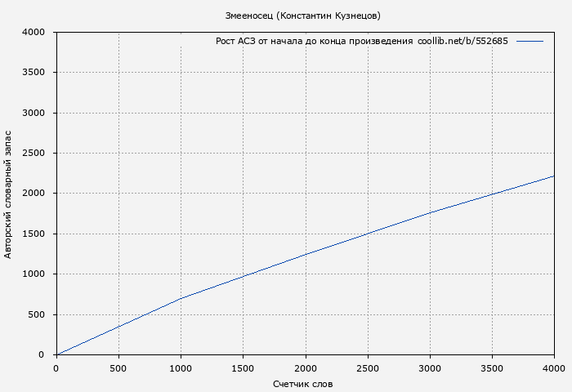The height and width of the screenshot is (392, 572).
Task: Click the curve's start point at the origin
Action: pyautogui.click(x=56, y=354)
